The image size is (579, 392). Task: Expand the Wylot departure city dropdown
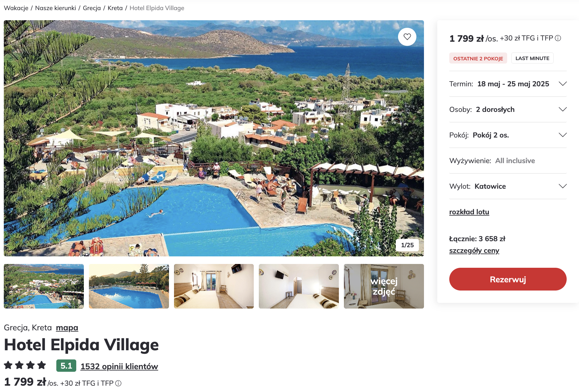coord(508,186)
